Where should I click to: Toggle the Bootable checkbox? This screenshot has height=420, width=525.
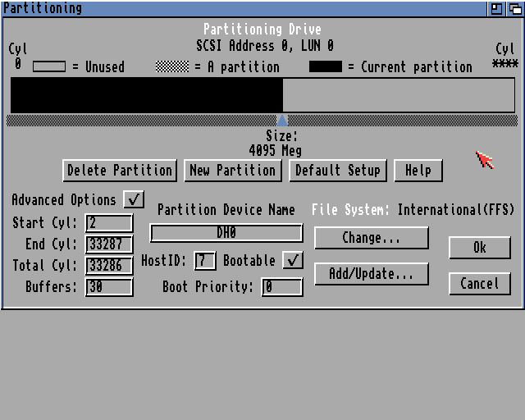tap(293, 261)
